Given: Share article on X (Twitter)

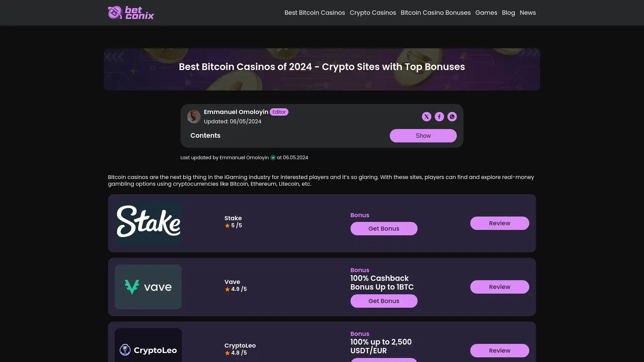Looking at the screenshot, I should click(x=426, y=117).
